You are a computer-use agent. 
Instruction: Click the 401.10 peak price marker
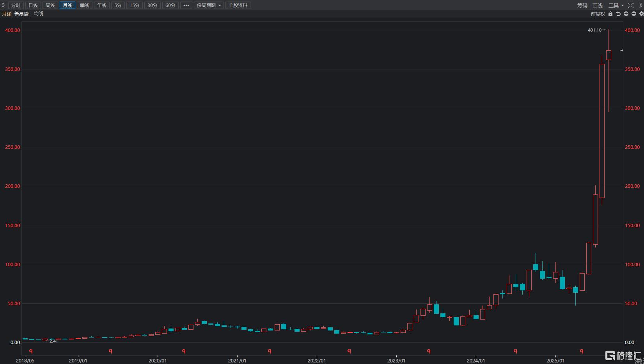(x=595, y=30)
